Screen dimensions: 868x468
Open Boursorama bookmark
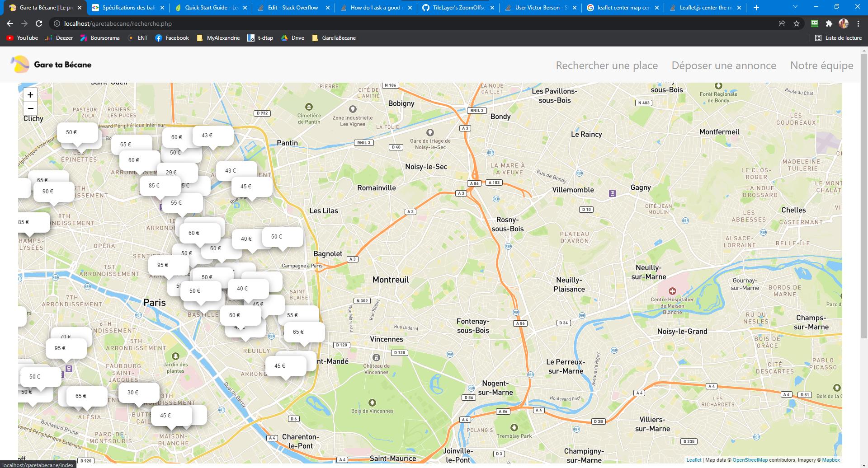tap(100, 38)
